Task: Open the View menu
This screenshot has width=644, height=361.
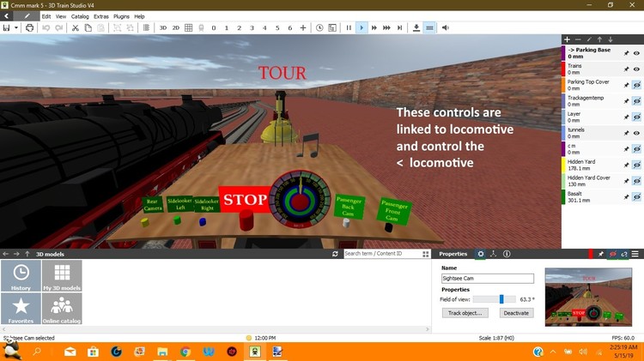Action: [x=61, y=16]
